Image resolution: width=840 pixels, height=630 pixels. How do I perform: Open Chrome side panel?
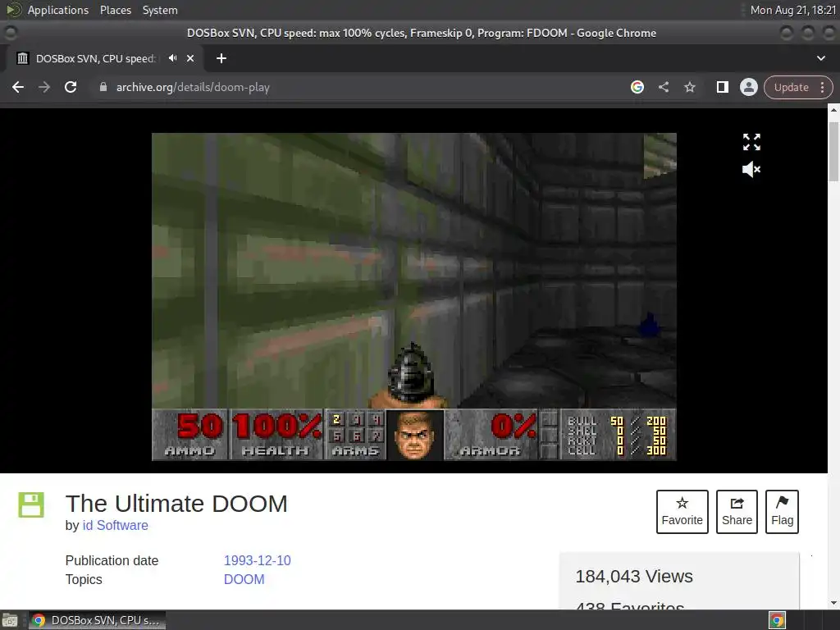point(722,87)
